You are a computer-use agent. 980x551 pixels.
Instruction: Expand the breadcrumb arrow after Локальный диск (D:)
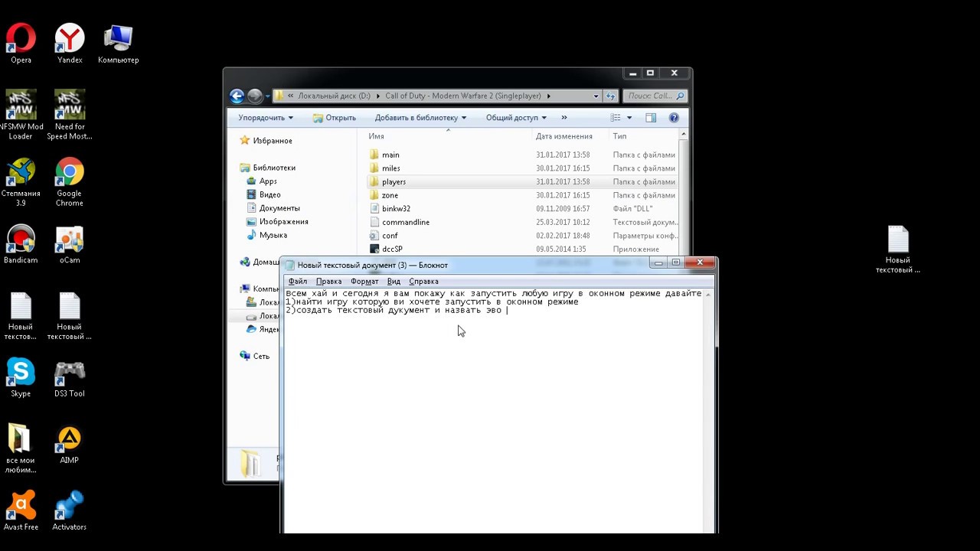(377, 96)
